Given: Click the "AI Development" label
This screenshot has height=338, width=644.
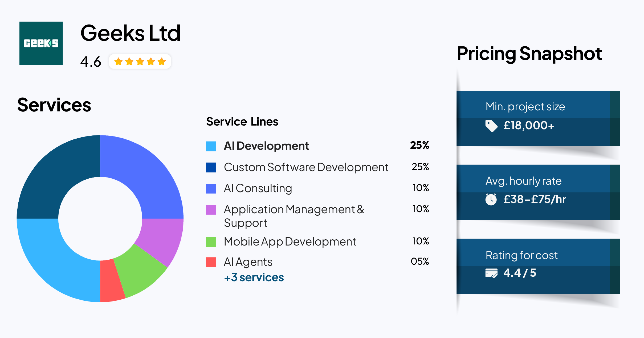Looking at the screenshot, I should pyautogui.click(x=266, y=146).
